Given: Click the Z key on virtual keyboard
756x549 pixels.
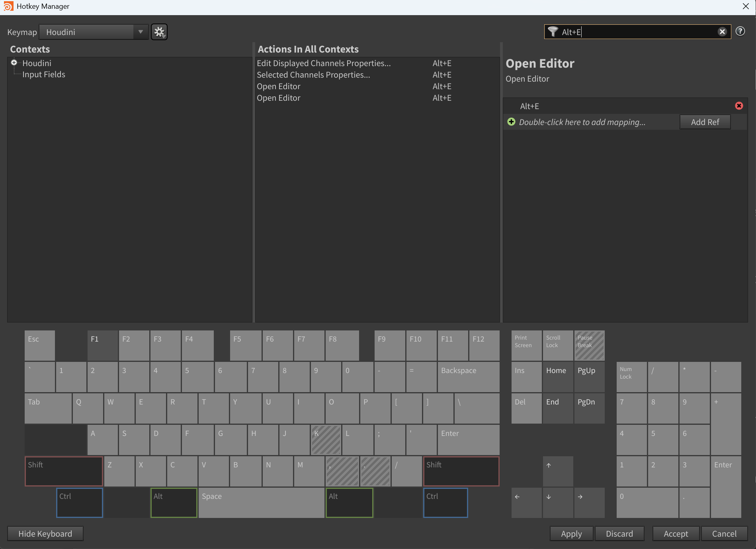Looking at the screenshot, I should click(x=119, y=471).
